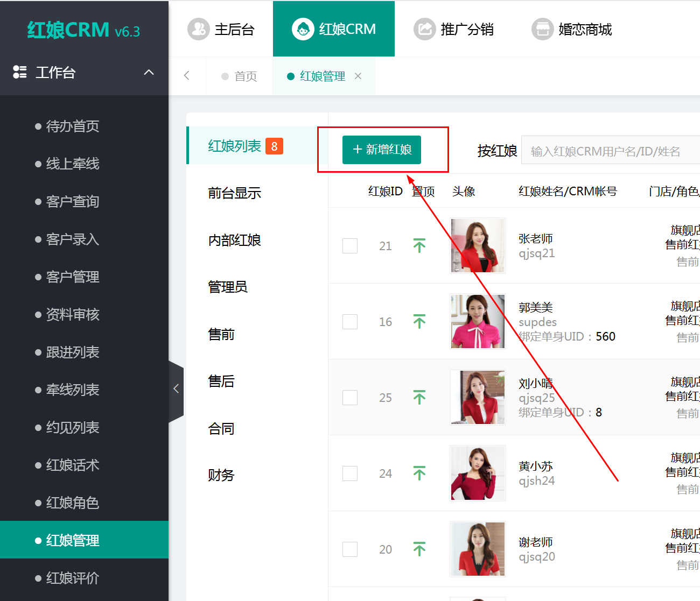Open 约见列表 in sidebar
This screenshot has width=700, height=601.
coord(73,428)
